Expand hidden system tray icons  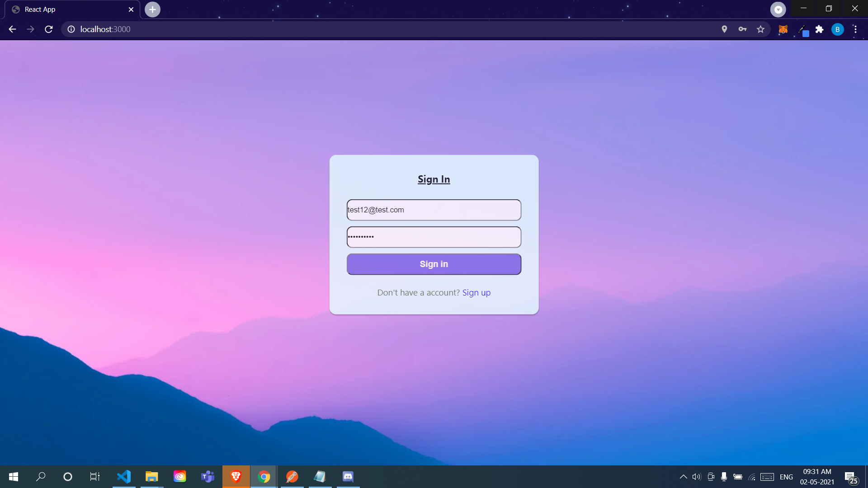click(x=683, y=477)
